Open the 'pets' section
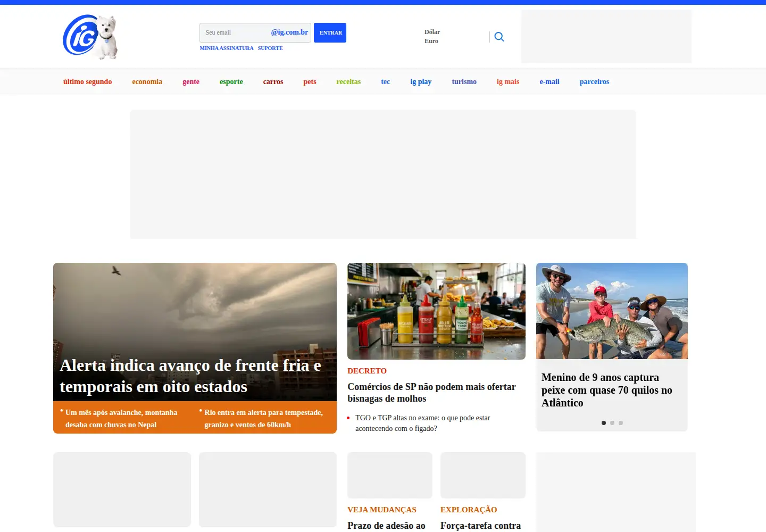The width and height of the screenshot is (766, 532). 310,81
